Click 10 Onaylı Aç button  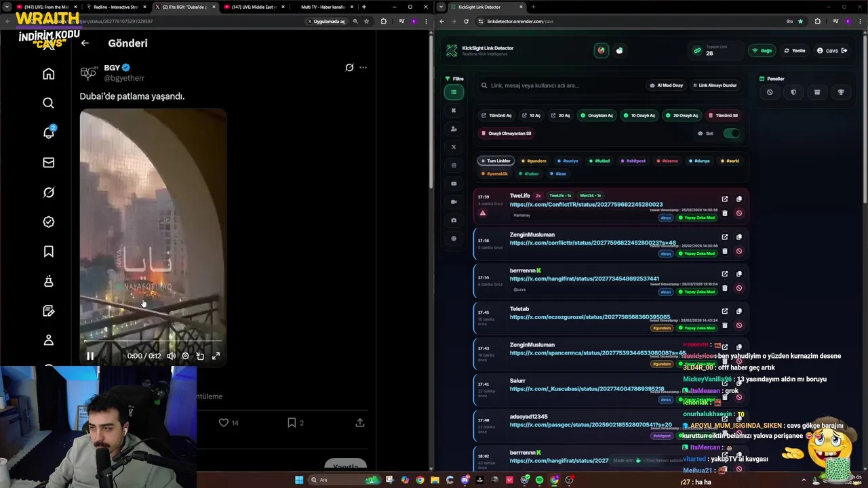tap(639, 115)
